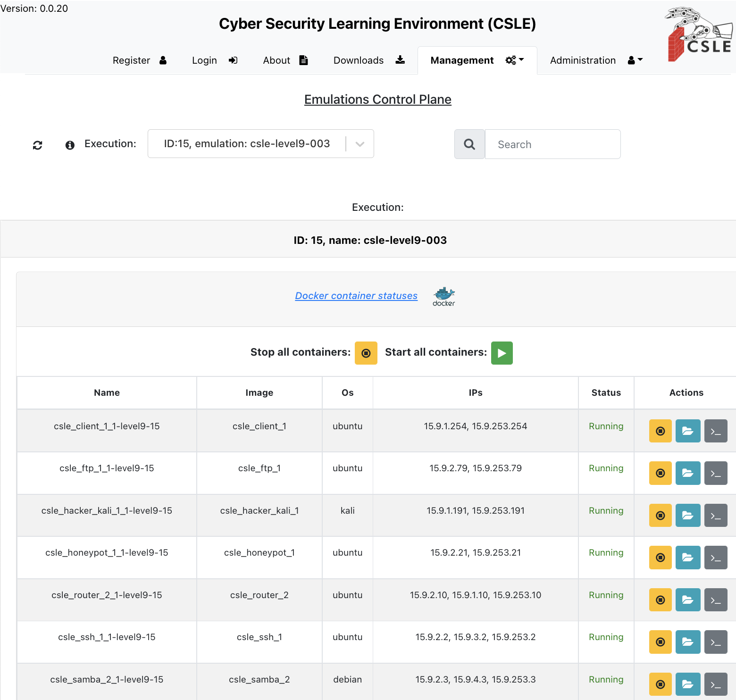Open logs folder for csle_ssh_1_1-level9-15
The width and height of the screenshot is (736, 700).
[687, 642]
